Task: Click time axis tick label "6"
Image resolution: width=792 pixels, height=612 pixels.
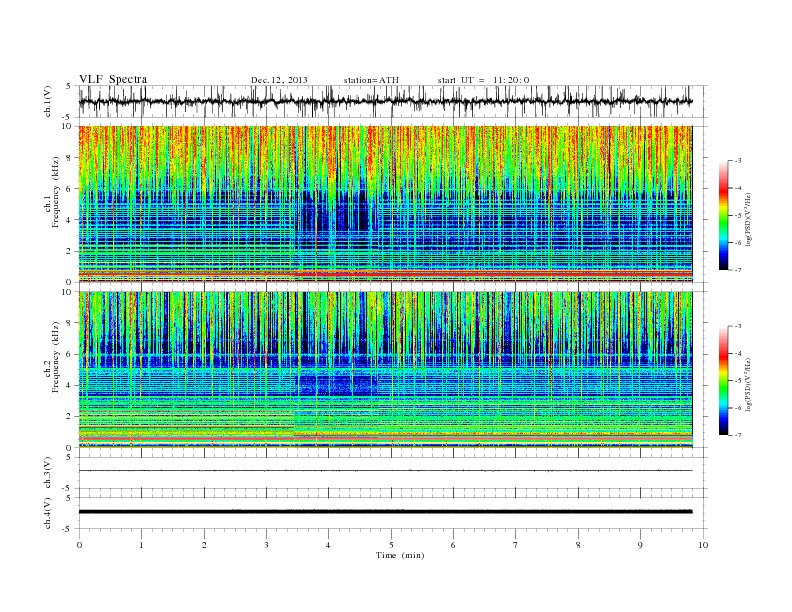Action: tap(454, 545)
